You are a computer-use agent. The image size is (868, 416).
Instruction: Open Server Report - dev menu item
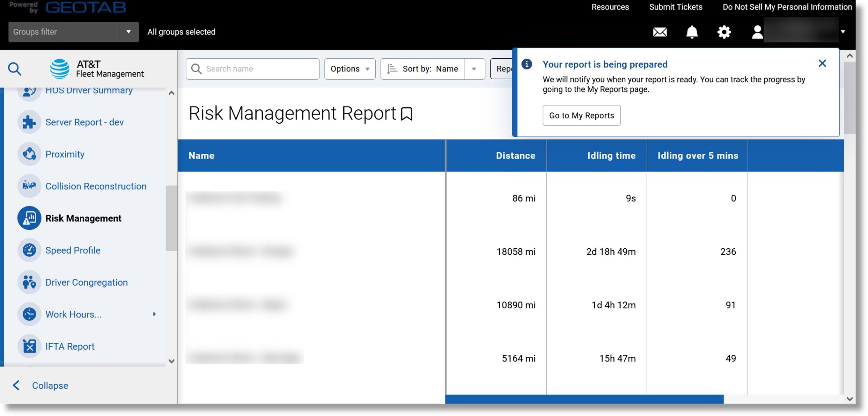click(84, 122)
